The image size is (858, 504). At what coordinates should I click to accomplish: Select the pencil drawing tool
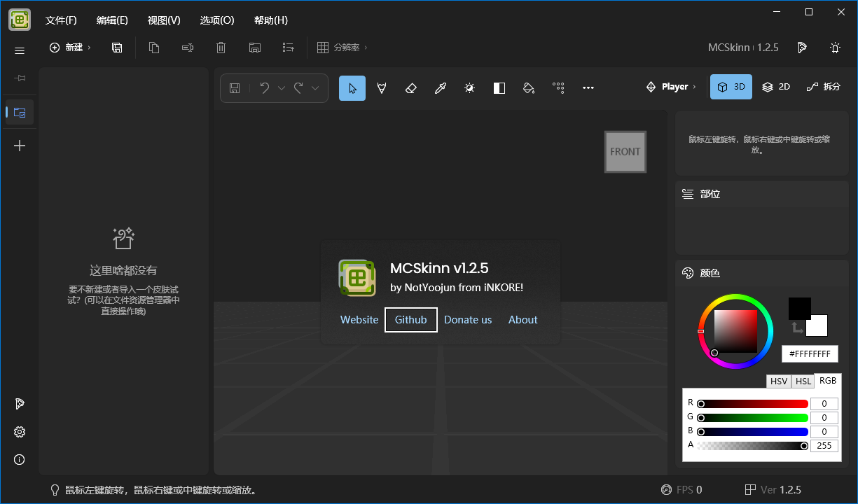point(382,87)
